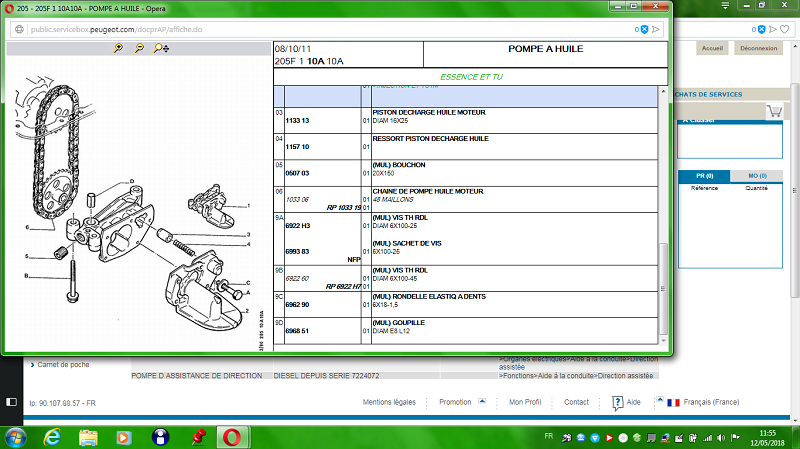Image resolution: width=800 pixels, height=449 pixels.
Task: Click the Promotion footer link
Action: tap(455, 402)
